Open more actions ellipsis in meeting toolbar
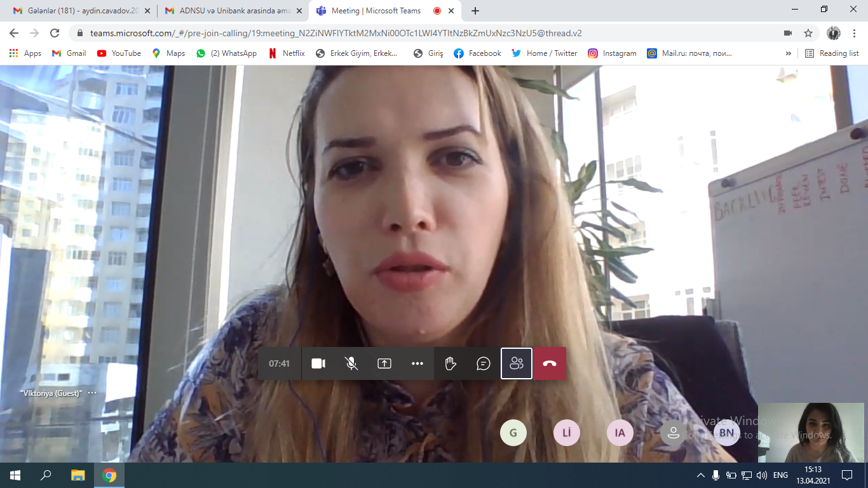 417,363
